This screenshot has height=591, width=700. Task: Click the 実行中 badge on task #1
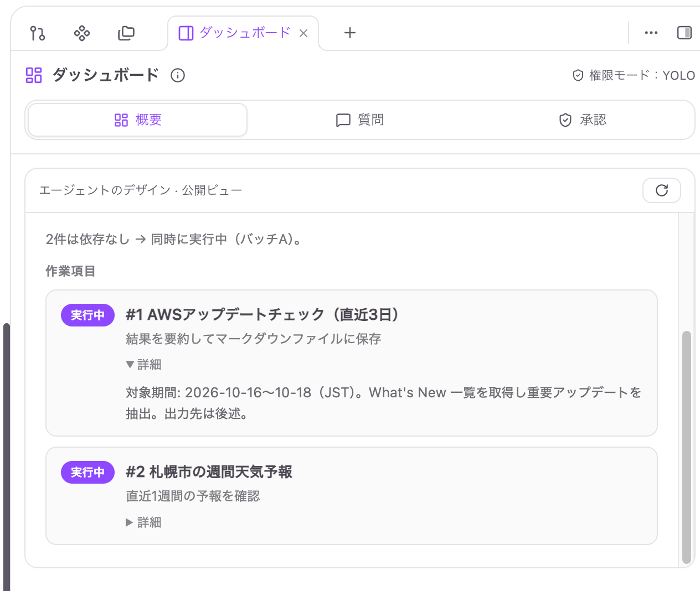(x=87, y=315)
